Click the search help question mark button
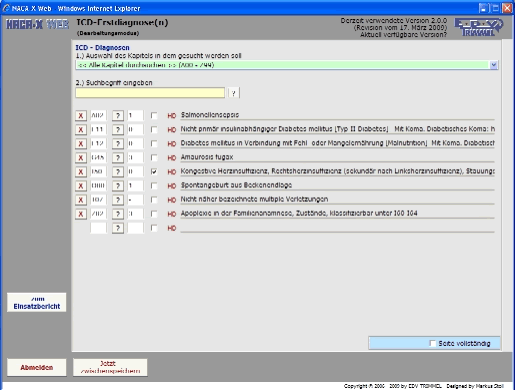Screen dimensions: 515x390 tap(234, 93)
